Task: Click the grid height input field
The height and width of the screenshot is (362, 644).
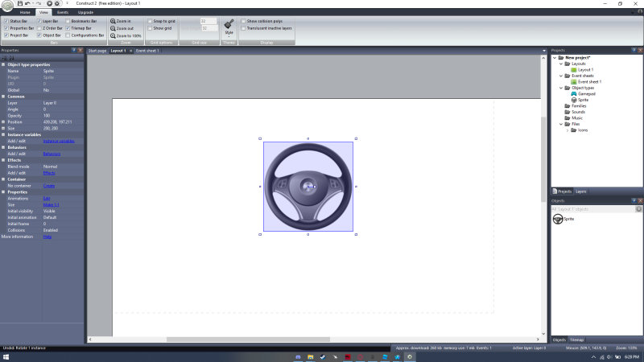Action: click(209, 28)
